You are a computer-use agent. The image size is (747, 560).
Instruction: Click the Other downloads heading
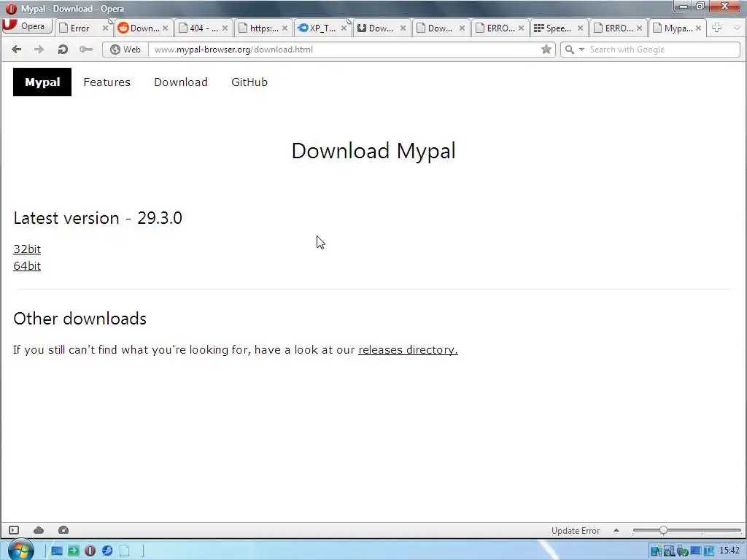(x=80, y=319)
